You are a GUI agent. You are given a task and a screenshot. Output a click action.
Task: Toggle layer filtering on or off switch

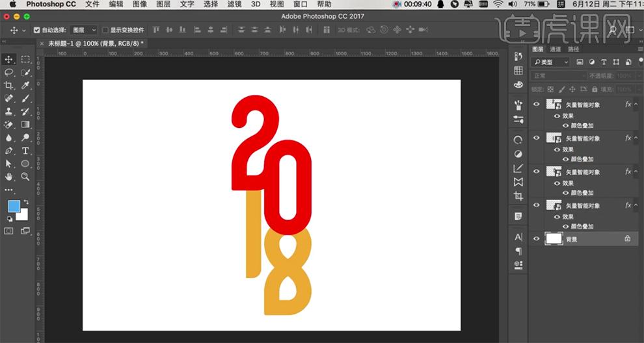coord(641,60)
